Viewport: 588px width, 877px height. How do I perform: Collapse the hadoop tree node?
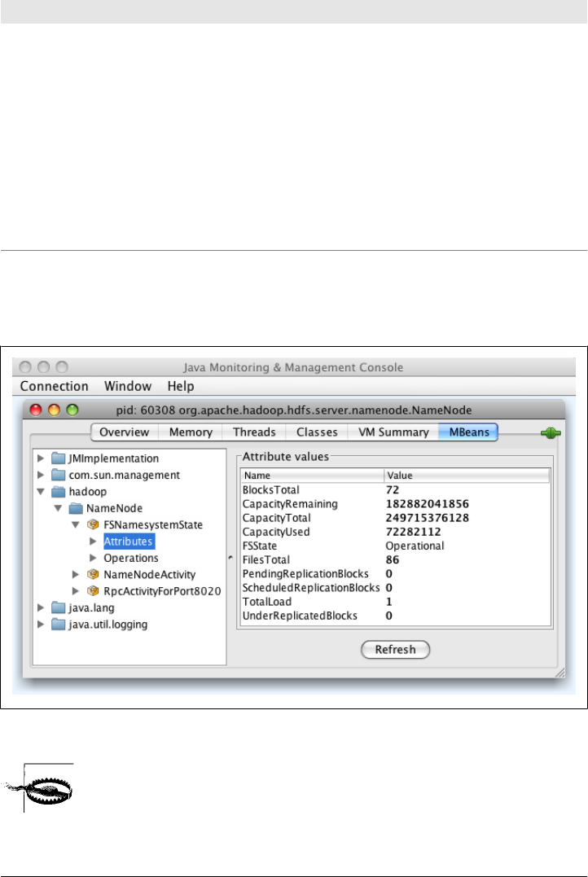click(x=40, y=492)
